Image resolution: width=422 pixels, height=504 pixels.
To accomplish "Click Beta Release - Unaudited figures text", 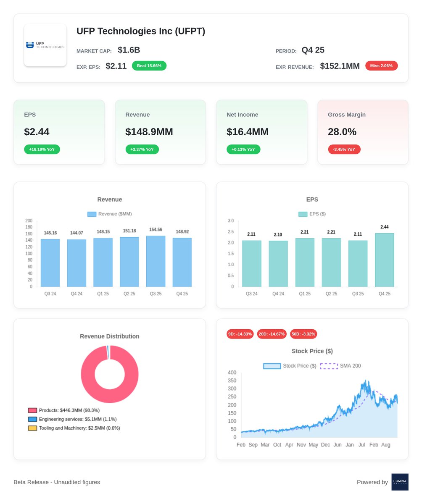I will [x=57, y=482].
